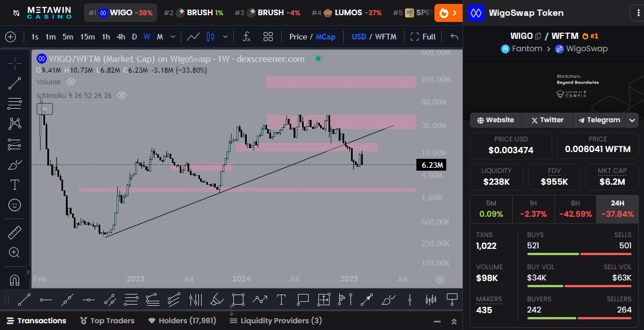
Task: Toggle Volume indicator visibility eye
Action: [x=71, y=82]
